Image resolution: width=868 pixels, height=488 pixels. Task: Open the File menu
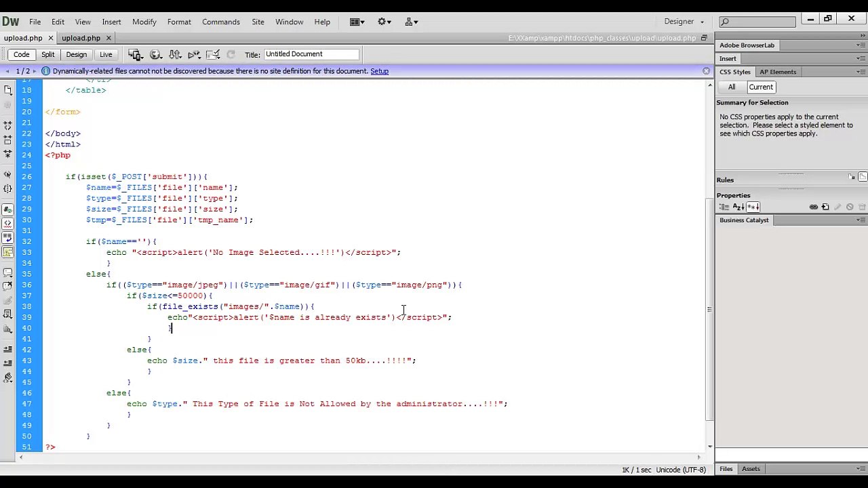coord(35,22)
